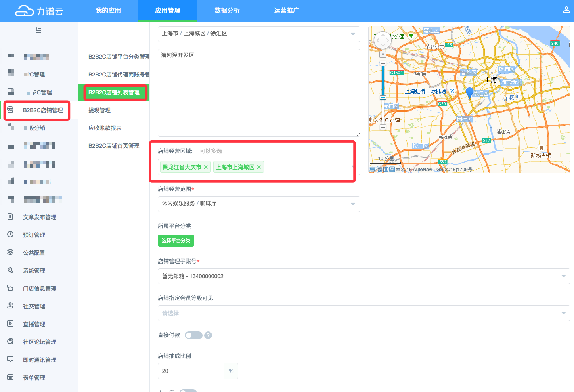Open the 店铺管理子账号 account dropdown

click(x=364, y=276)
